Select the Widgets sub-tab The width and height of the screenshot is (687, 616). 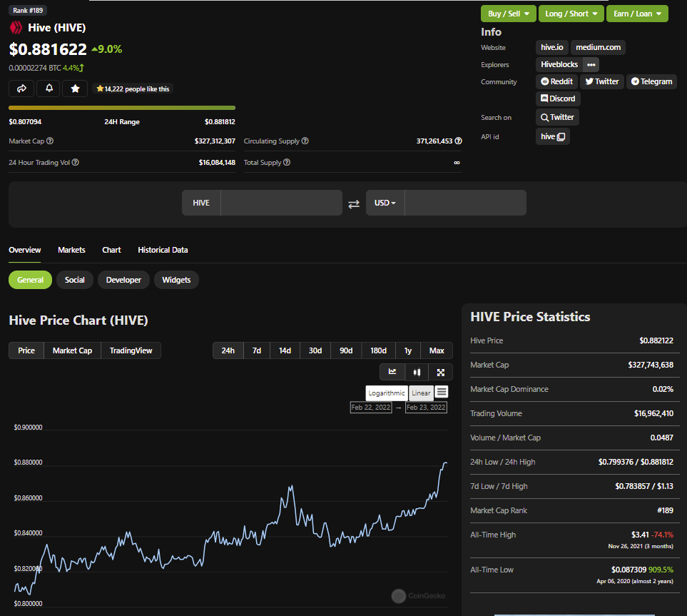[x=176, y=280]
